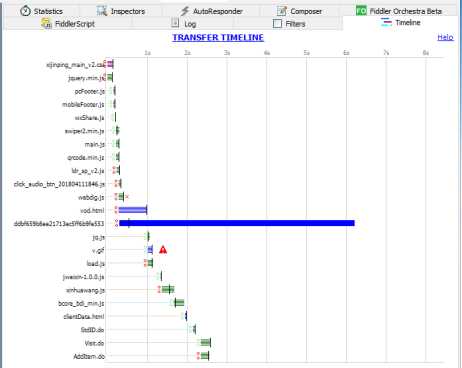The image size is (462, 368).
Task: Click the red warning triangle beside v.gif
Action: 163,249
